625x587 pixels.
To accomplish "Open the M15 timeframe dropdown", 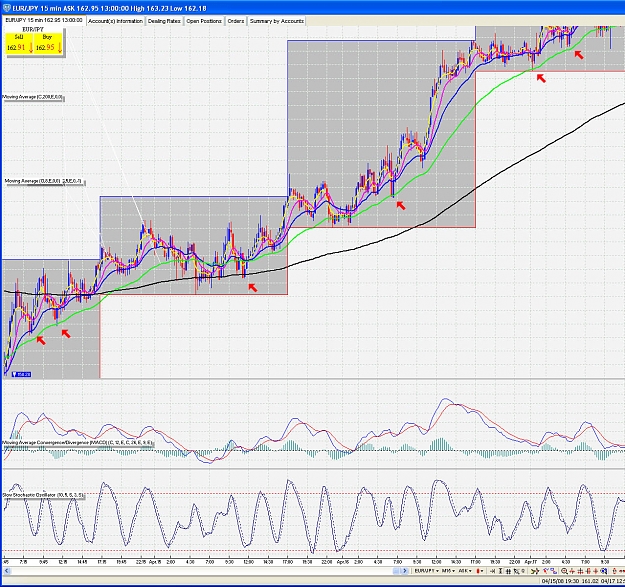I will click(x=448, y=571).
